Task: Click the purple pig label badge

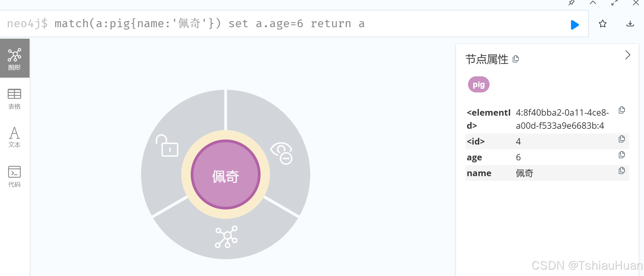Action: (479, 84)
